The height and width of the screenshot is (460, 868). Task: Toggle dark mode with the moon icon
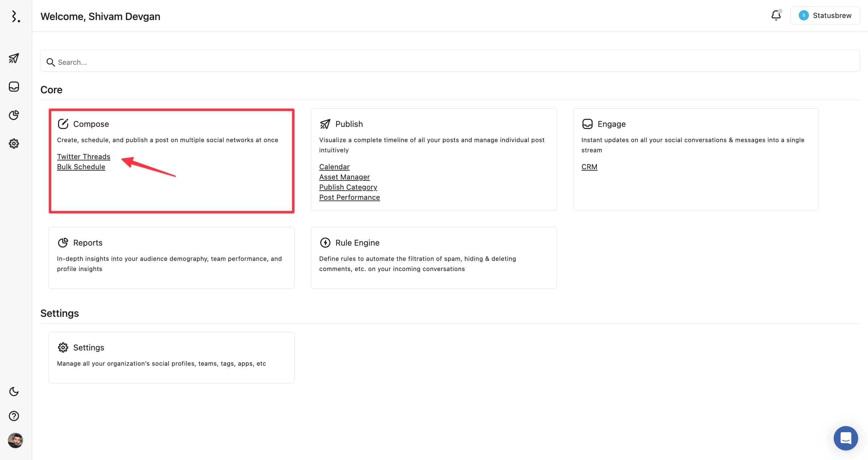(14, 392)
